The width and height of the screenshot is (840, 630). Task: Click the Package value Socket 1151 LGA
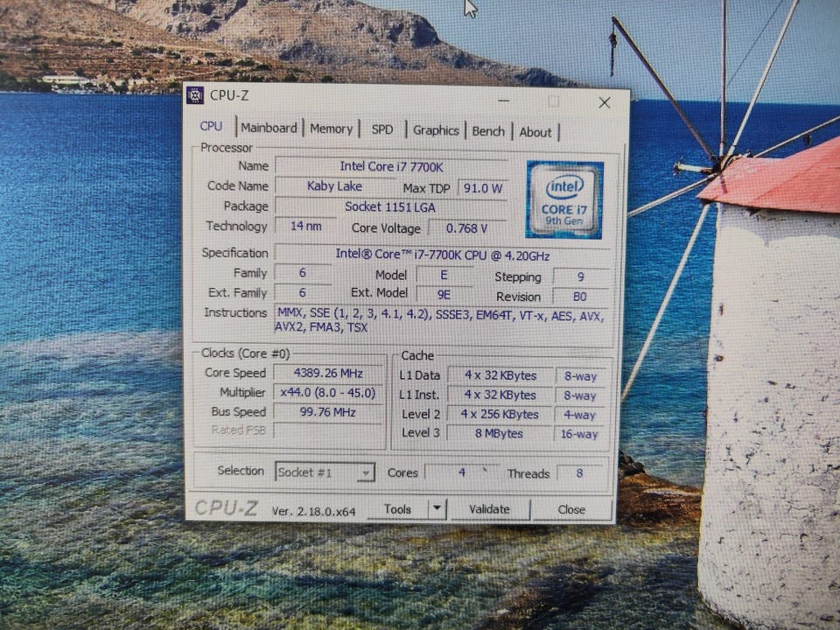tap(390, 206)
